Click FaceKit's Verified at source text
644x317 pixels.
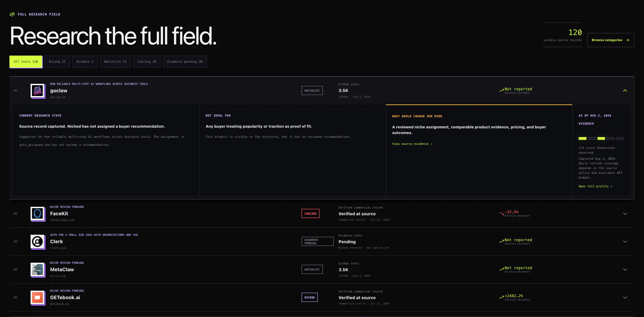click(357, 214)
